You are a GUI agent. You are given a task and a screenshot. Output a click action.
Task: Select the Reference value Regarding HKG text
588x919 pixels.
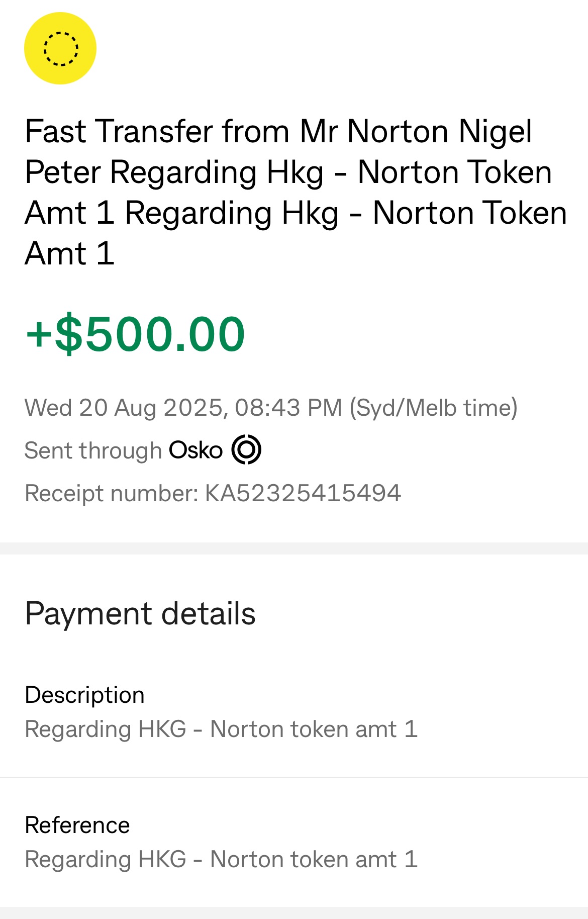[x=222, y=860]
